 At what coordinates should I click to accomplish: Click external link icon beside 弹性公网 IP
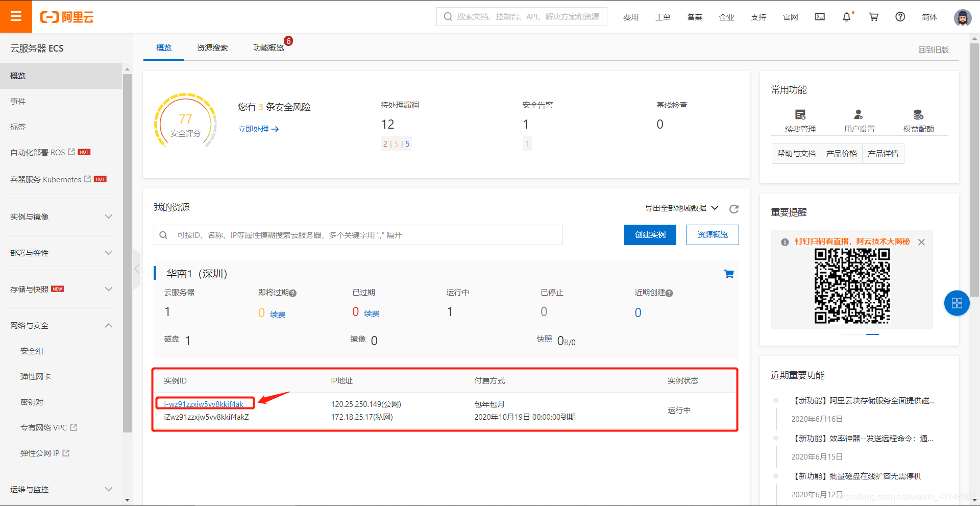[x=66, y=453]
